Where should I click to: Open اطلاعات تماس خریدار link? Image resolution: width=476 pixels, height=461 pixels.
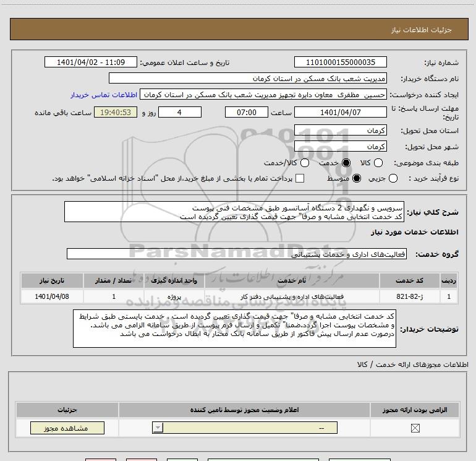[104, 95]
